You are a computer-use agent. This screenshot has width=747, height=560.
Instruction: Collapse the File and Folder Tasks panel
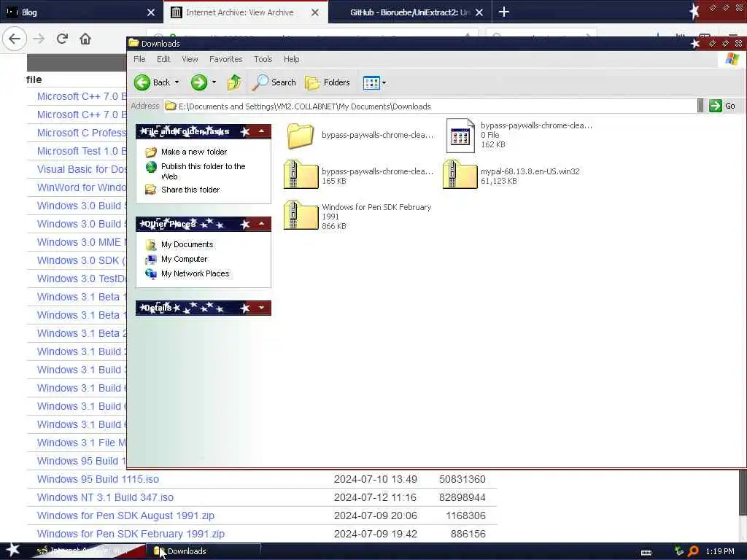(262, 131)
